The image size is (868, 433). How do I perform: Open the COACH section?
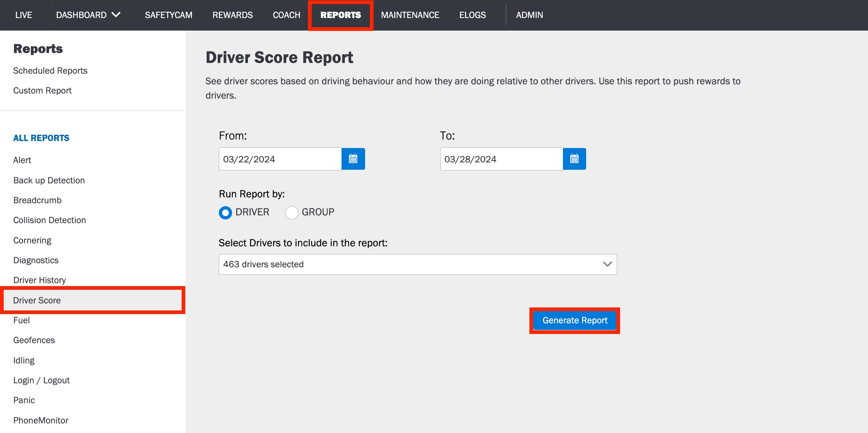click(x=287, y=15)
